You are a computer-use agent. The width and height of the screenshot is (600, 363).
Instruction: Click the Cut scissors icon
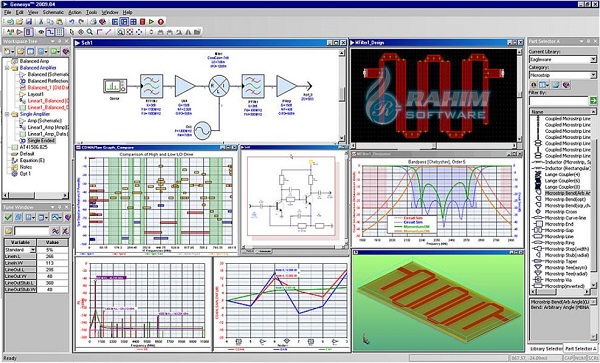tap(41, 22)
